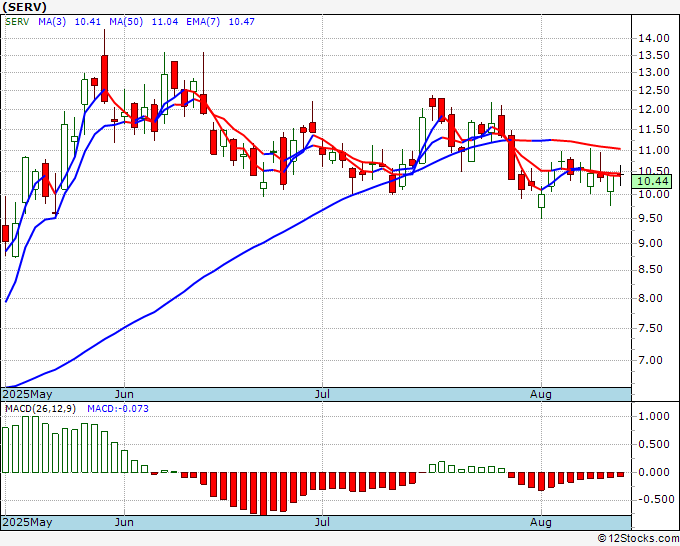The image size is (680, 546).
Task: Click the MACD(26,12,9) indicator label
Action: [x=41, y=409]
